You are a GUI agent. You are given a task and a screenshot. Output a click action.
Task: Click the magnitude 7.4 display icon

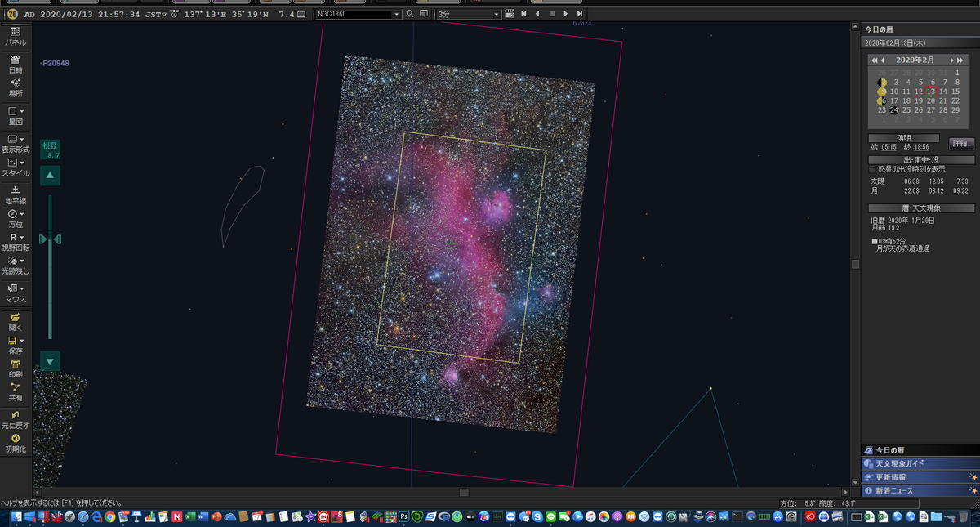coord(301,14)
